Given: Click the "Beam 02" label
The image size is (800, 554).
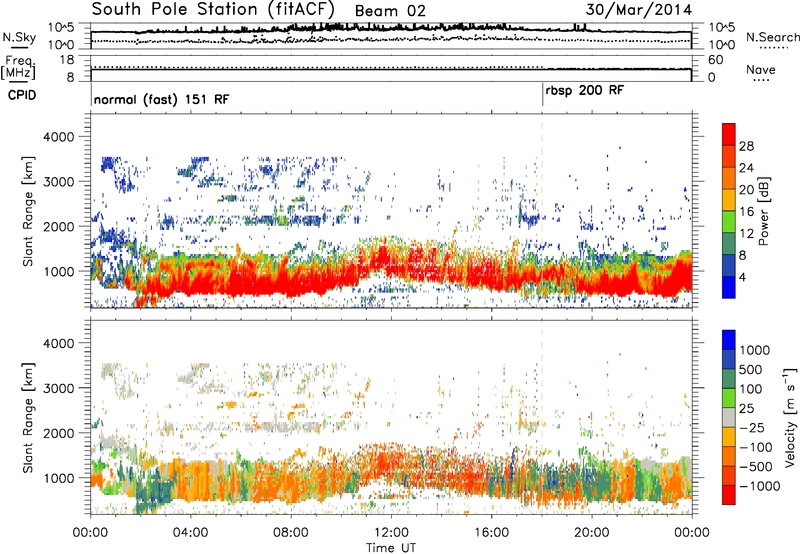Looking at the screenshot, I should (390, 11).
